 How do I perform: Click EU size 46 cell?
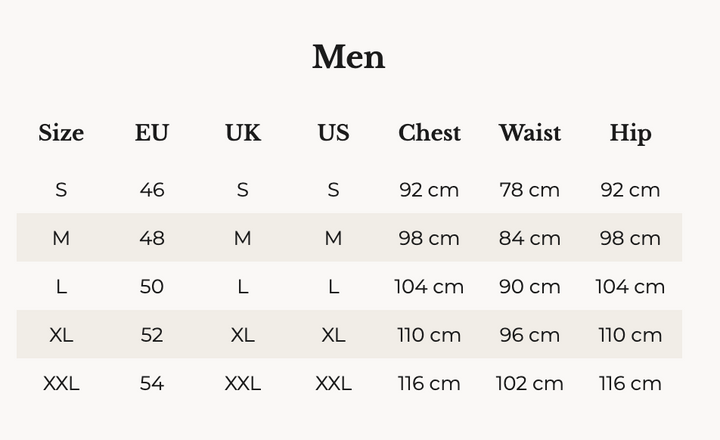point(152,190)
